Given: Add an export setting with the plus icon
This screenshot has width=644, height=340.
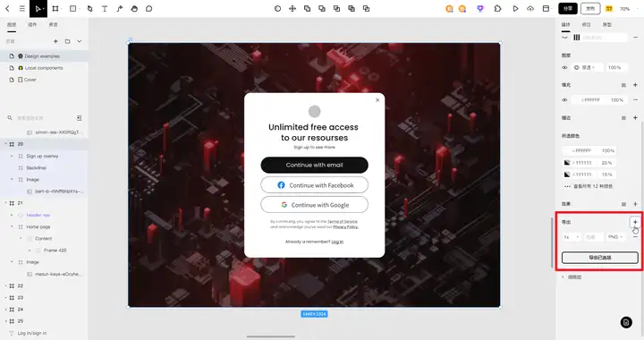Looking at the screenshot, I should tap(635, 222).
